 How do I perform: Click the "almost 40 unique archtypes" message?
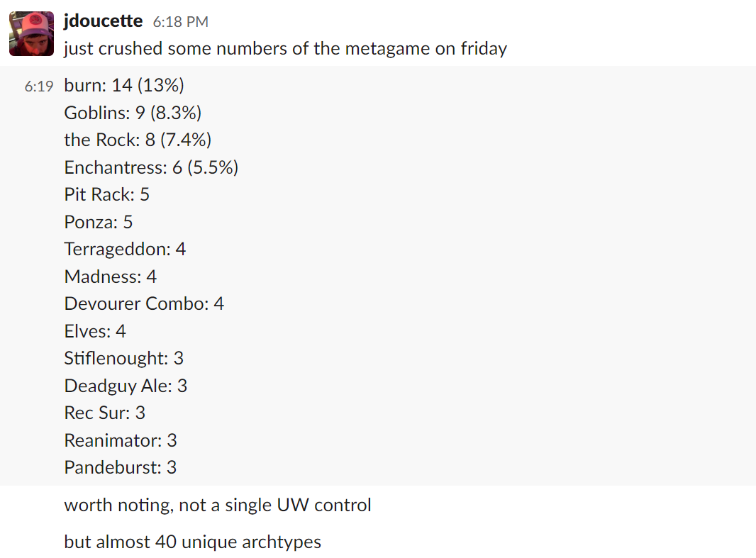(x=192, y=542)
